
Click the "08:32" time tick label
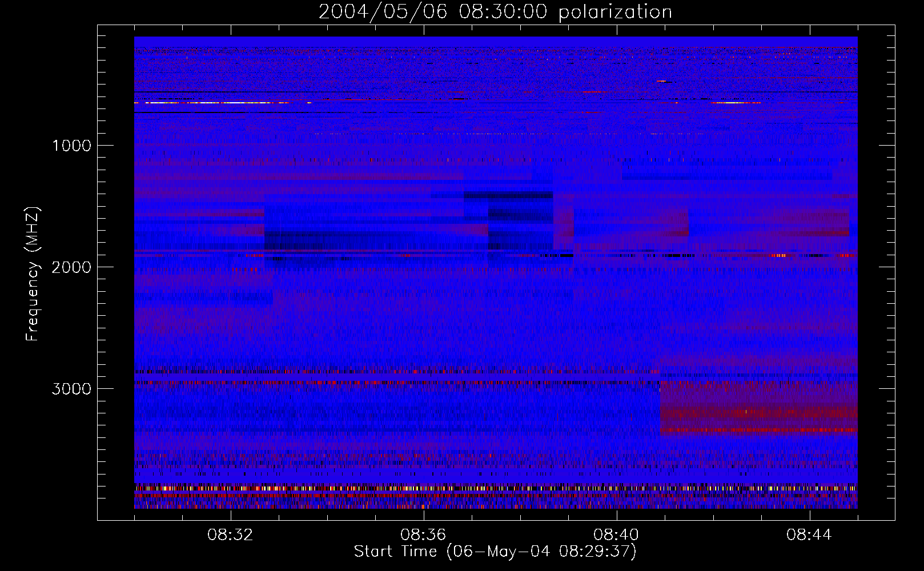(x=230, y=535)
